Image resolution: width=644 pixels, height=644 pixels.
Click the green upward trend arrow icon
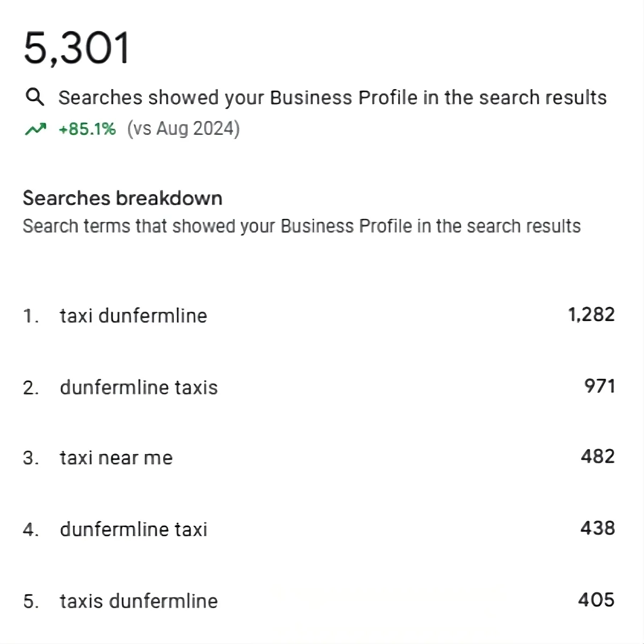(35, 129)
